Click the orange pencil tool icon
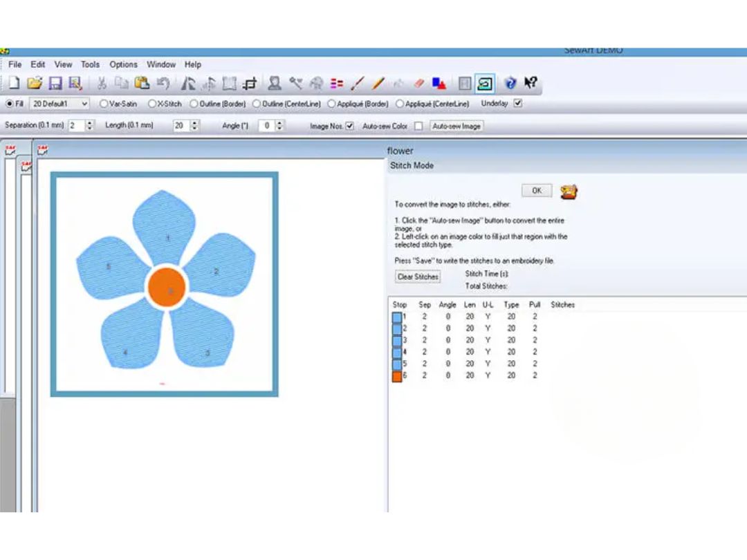 coord(378,84)
